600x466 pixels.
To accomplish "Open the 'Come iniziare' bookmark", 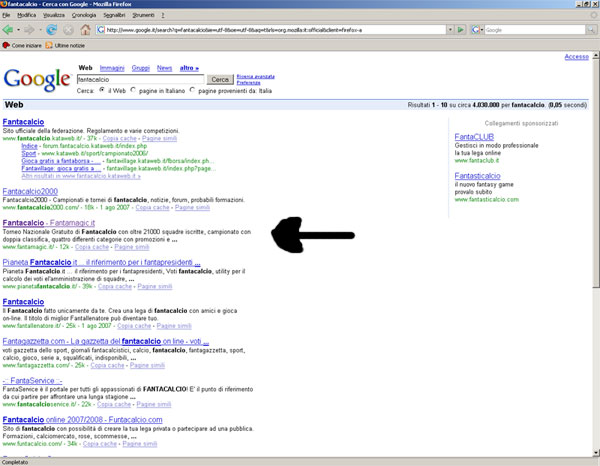I will click(22, 45).
